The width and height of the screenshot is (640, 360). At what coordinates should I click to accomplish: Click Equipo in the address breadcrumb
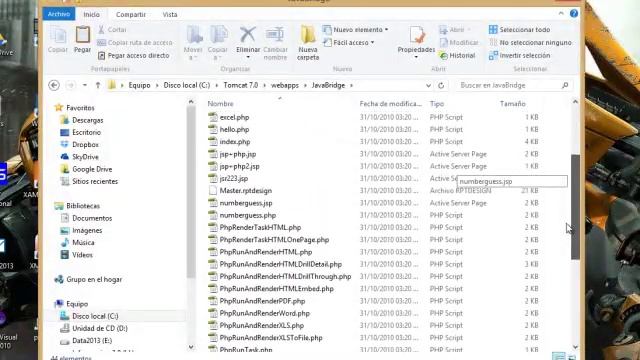pos(140,85)
